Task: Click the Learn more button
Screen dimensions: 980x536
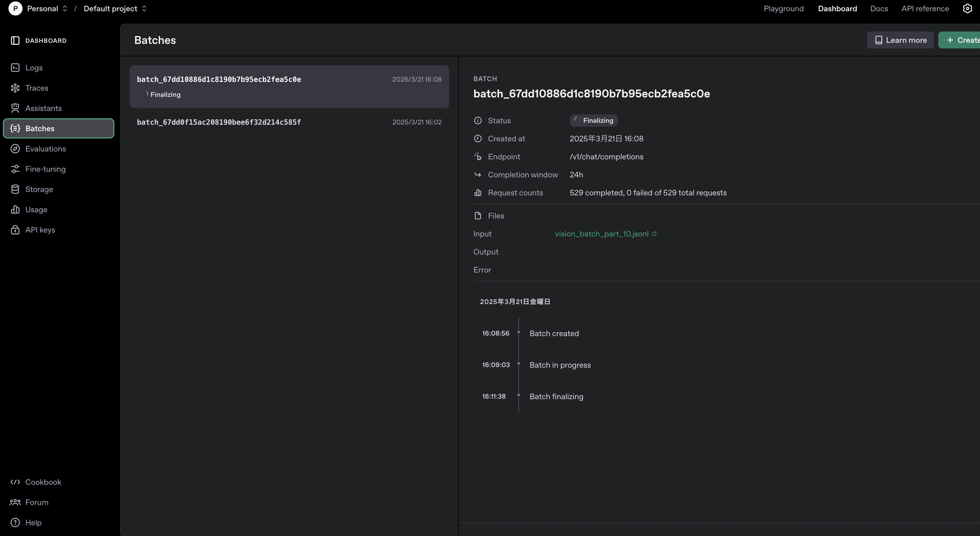Action: pos(900,40)
